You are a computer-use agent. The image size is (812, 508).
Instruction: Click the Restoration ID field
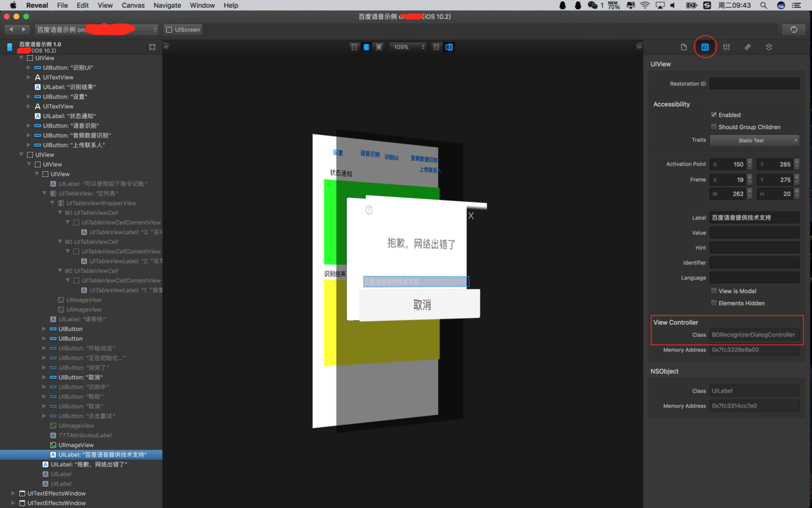tap(754, 84)
